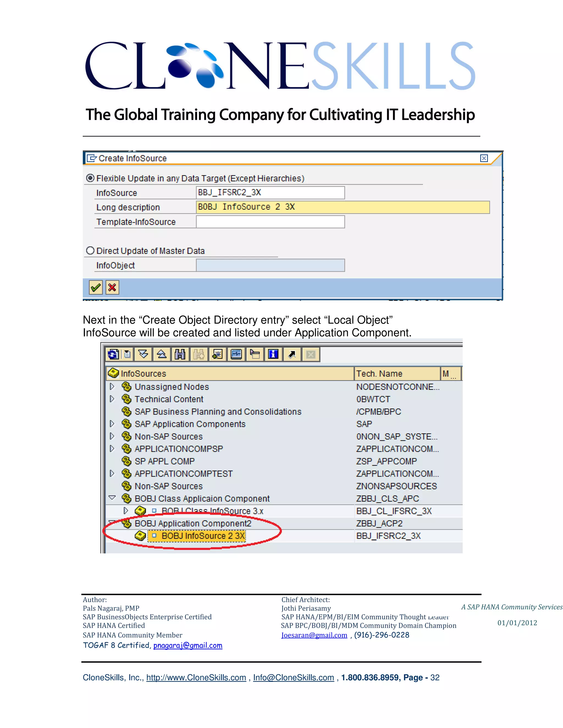Screen dimensions: 563x728
Task: Click the BBJ_CL_IFSRC_3X technical name cell
Action: (394, 511)
